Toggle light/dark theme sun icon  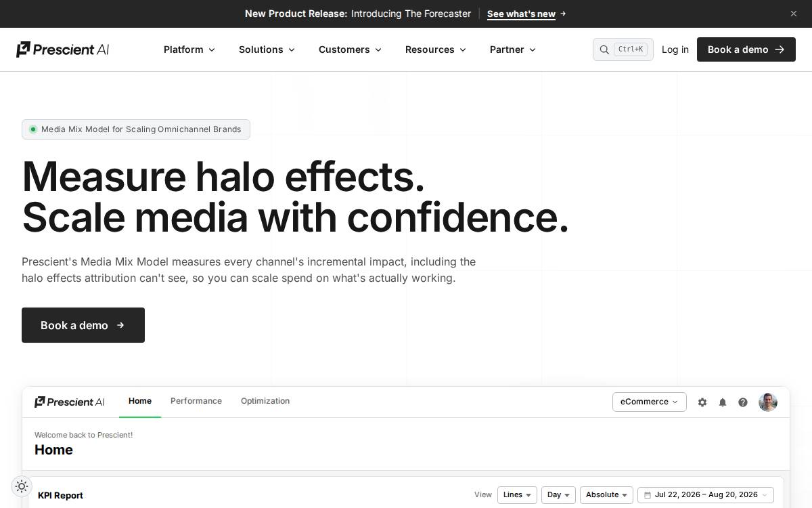click(22, 486)
